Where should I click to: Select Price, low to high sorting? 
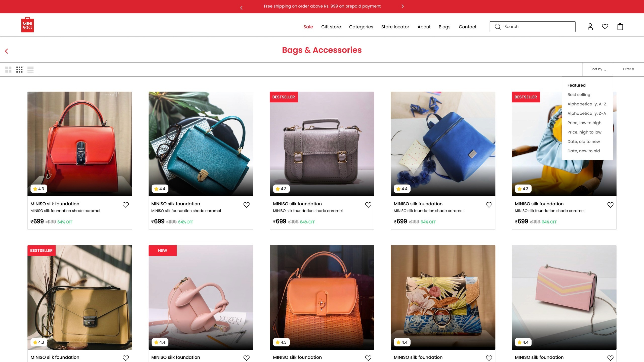click(x=584, y=123)
